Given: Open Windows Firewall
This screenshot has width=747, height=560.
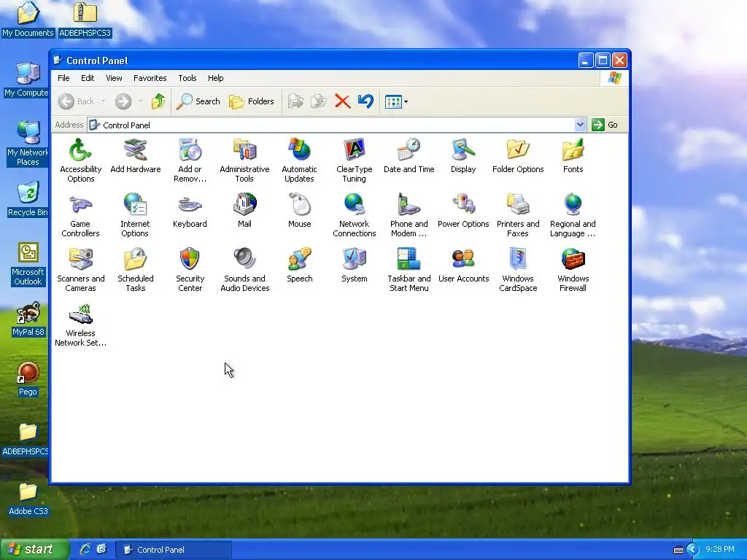Looking at the screenshot, I should coord(573,270).
